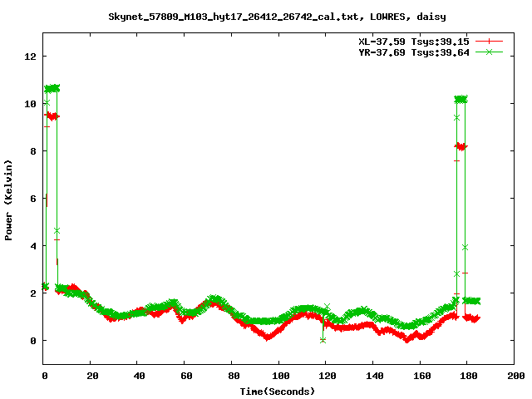The image size is (532, 399).
Task: Click the x-axis tick label 60
Action: (186, 376)
